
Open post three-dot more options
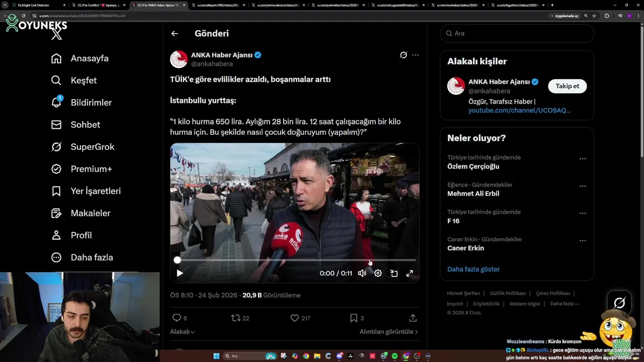click(415, 55)
